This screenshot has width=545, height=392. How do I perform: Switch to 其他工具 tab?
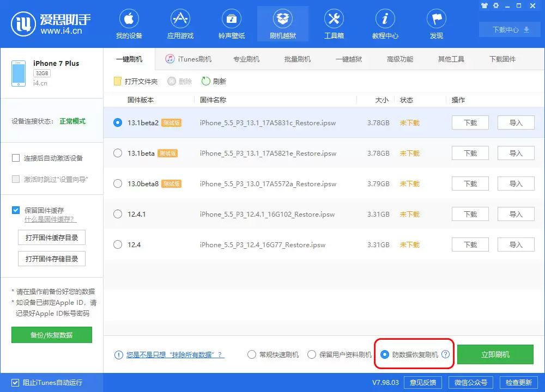coord(451,59)
